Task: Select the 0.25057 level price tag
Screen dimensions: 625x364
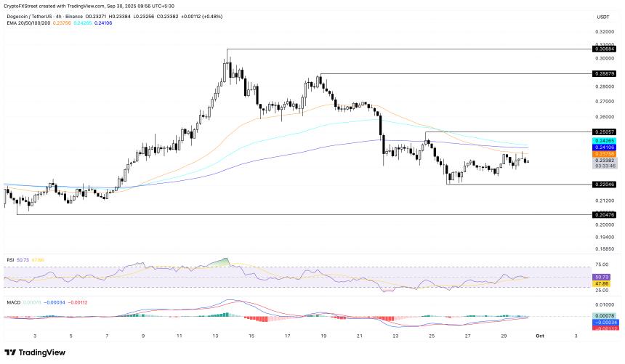Action: pyautogui.click(x=604, y=132)
